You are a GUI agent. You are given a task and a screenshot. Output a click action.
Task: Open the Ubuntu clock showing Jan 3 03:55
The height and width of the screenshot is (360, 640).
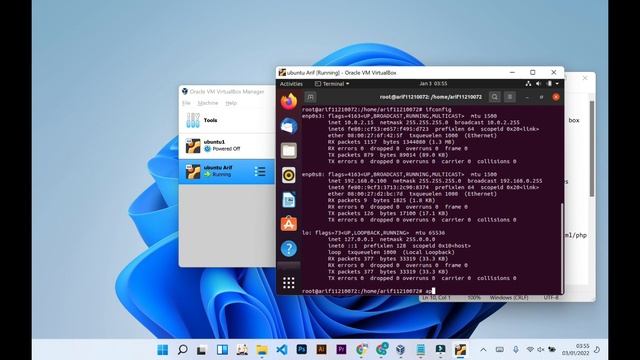click(433, 84)
